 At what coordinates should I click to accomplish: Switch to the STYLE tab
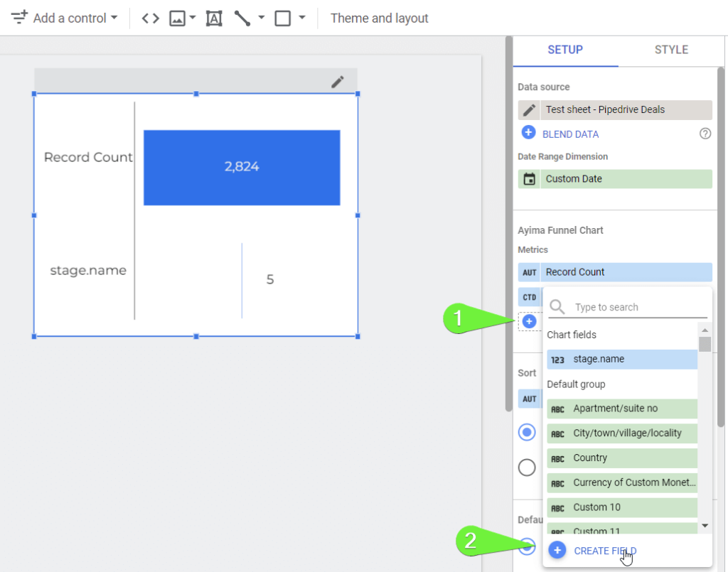(671, 50)
